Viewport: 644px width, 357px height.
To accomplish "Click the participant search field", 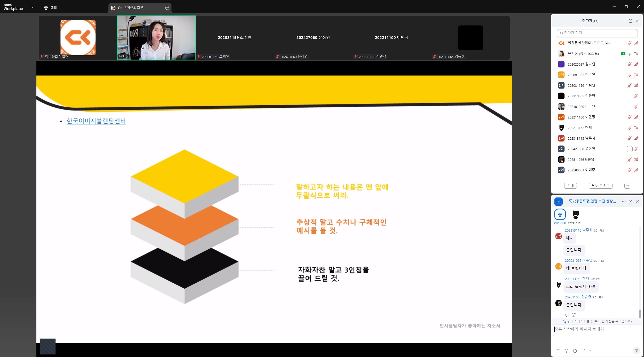I will (x=597, y=33).
